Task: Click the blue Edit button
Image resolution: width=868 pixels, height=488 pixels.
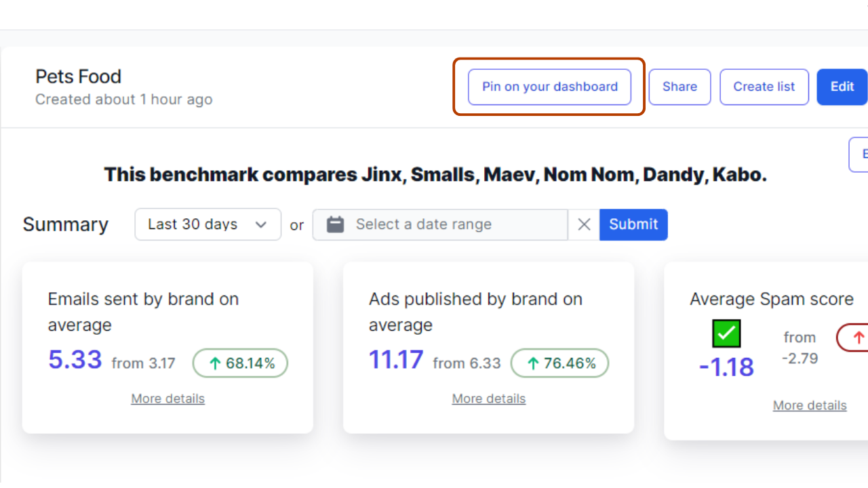Action: [x=842, y=87]
